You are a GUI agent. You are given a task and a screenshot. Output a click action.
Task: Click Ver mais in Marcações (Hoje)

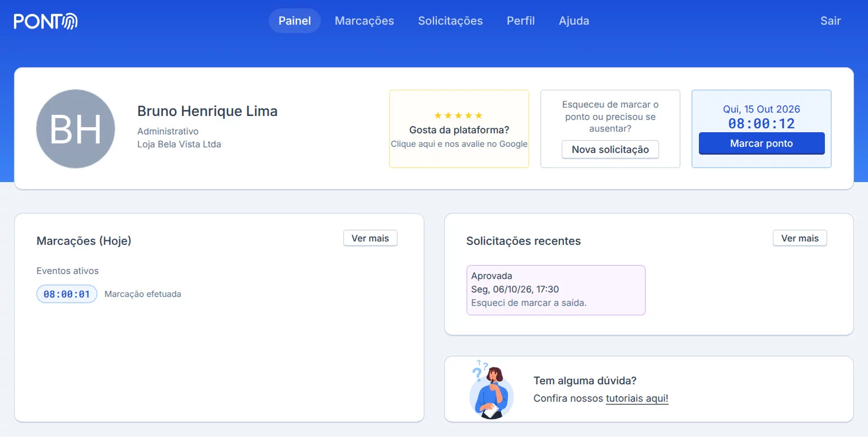(370, 238)
